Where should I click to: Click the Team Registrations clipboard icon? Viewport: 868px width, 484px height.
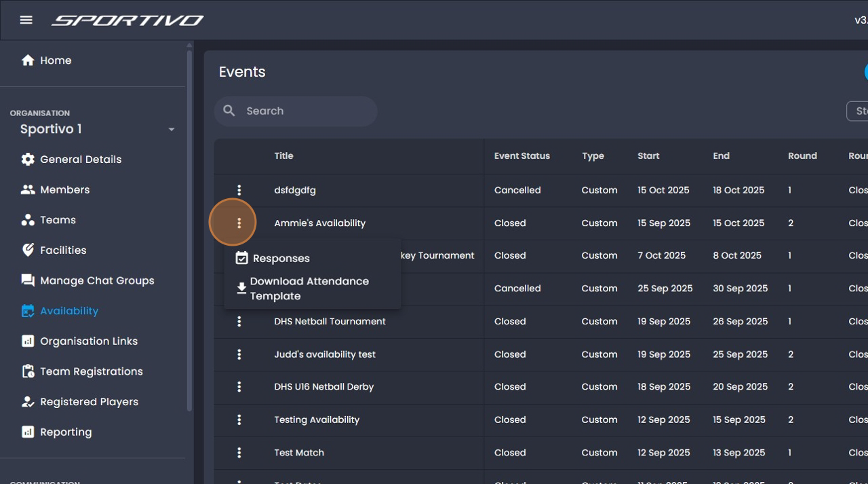28,371
